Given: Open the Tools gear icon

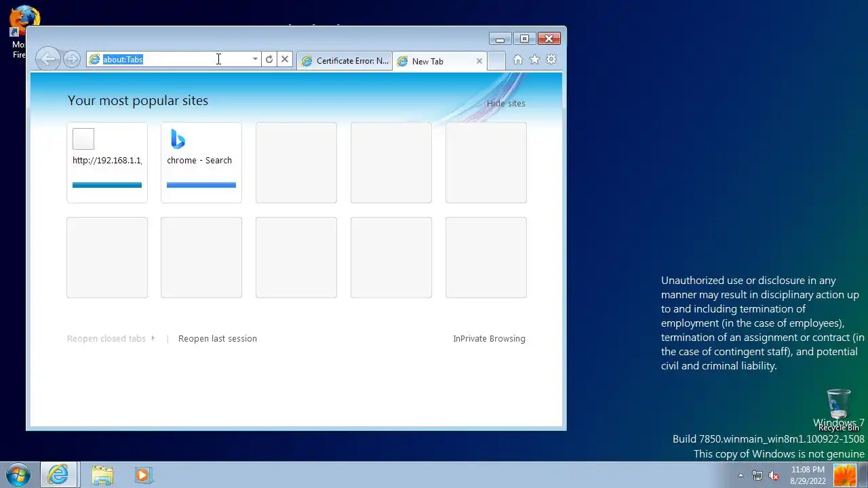Looking at the screenshot, I should click(x=551, y=60).
